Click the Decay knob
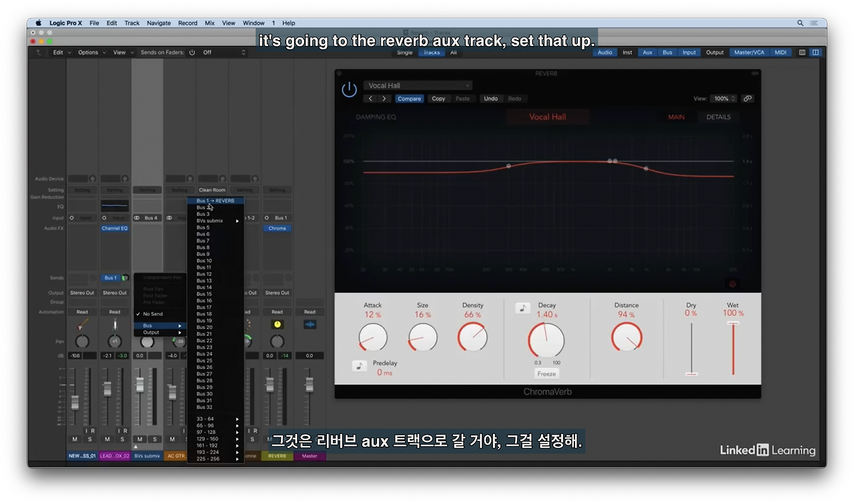 pyautogui.click(x=546, y=341)
